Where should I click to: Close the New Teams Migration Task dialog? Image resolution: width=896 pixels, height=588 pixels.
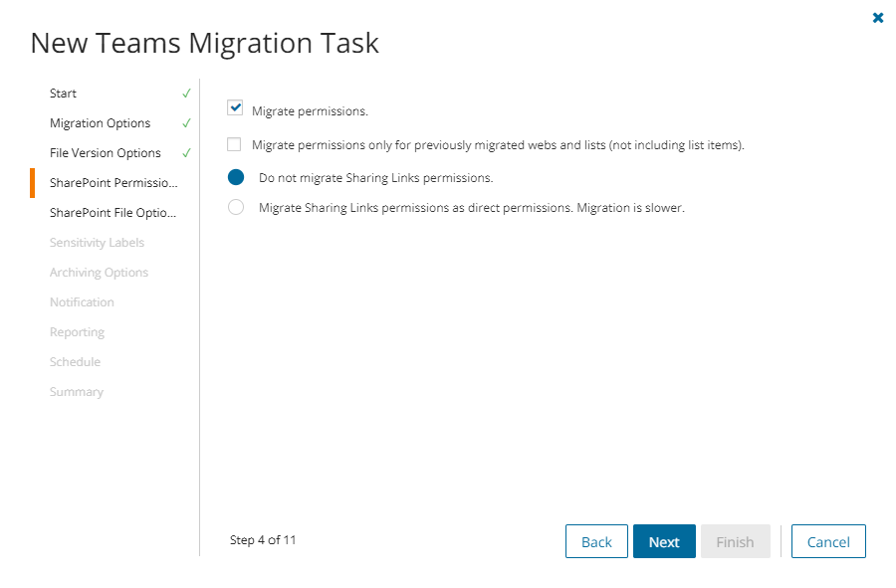(877, 18)
